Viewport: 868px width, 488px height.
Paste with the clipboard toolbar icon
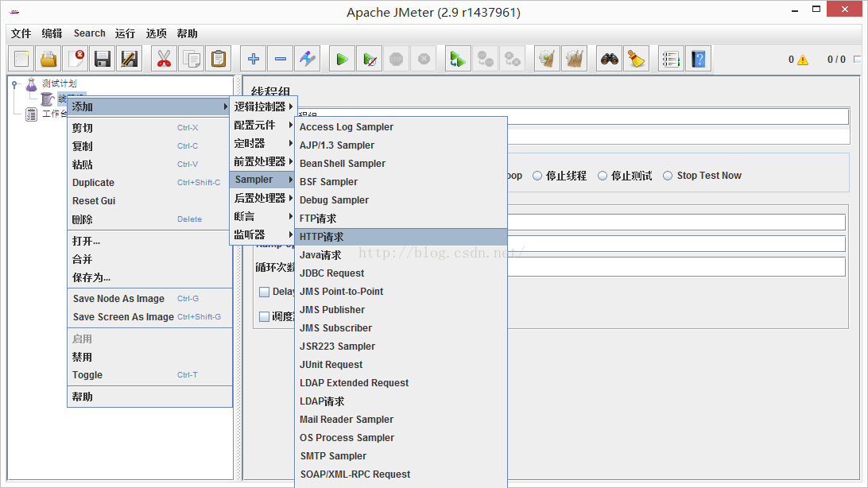point(219,59)
